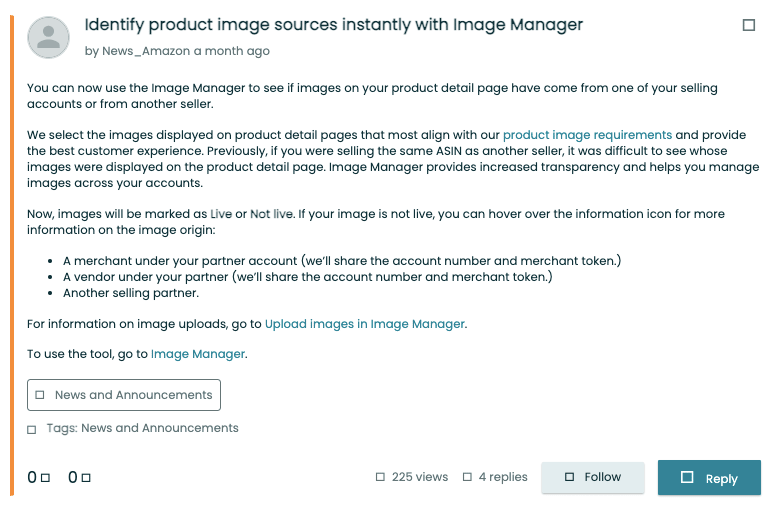The width and height of the screenshot is (782, 512).
Task: Click the square icon right of the post title
Action: point(749,25)
